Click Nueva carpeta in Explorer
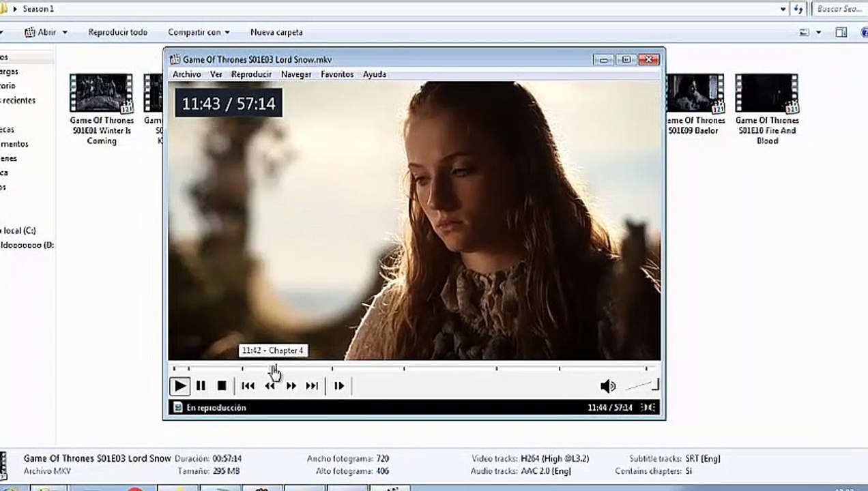Image resolution: width=868 pixels, height=491 pixels. (276, 32)
